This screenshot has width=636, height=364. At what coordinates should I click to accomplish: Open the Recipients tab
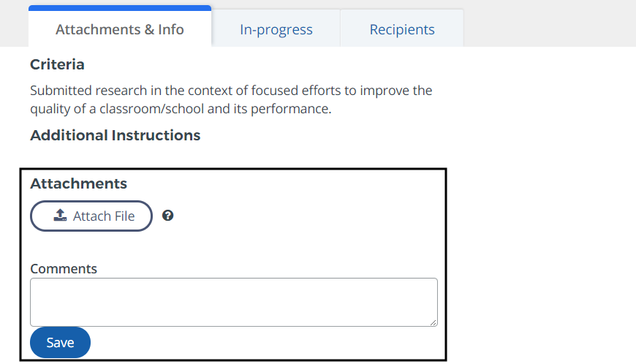tap(402, 30)
